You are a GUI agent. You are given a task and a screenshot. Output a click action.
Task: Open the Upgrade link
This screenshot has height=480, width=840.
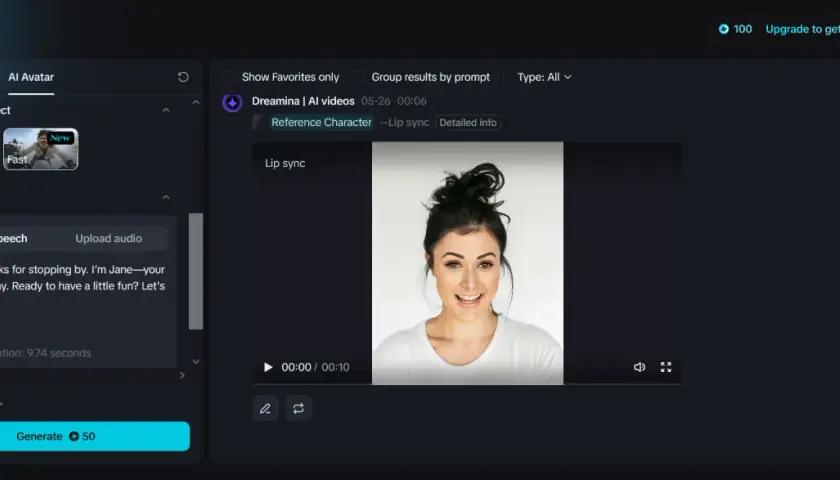[x=802, y=29]
